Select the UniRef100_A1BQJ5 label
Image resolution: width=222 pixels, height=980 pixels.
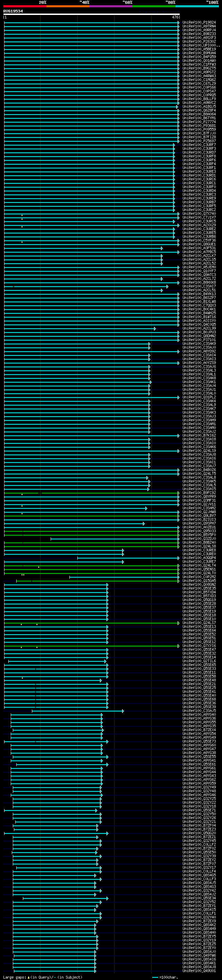point(199,106)
